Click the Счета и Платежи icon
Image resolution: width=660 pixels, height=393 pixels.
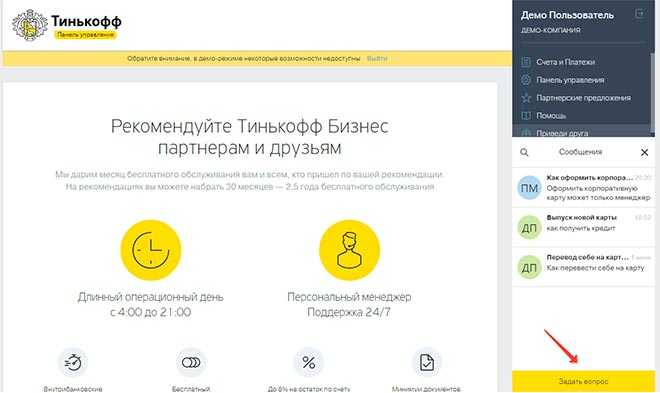pos(526,62)
